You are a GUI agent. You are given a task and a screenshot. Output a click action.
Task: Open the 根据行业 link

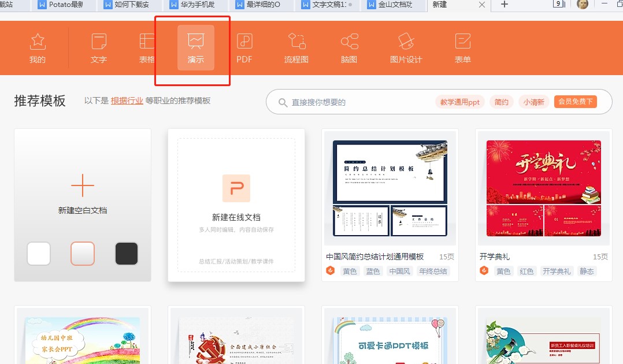coord(127,101)
